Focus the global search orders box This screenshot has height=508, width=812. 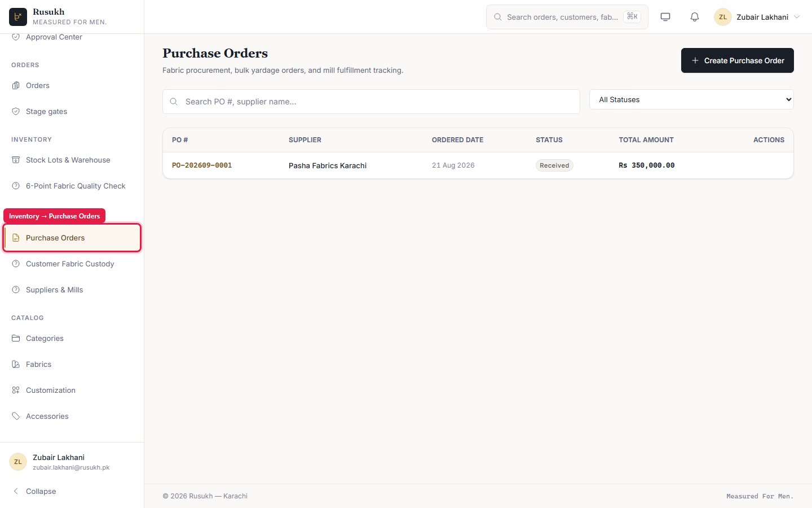click(x=567, y=17)
